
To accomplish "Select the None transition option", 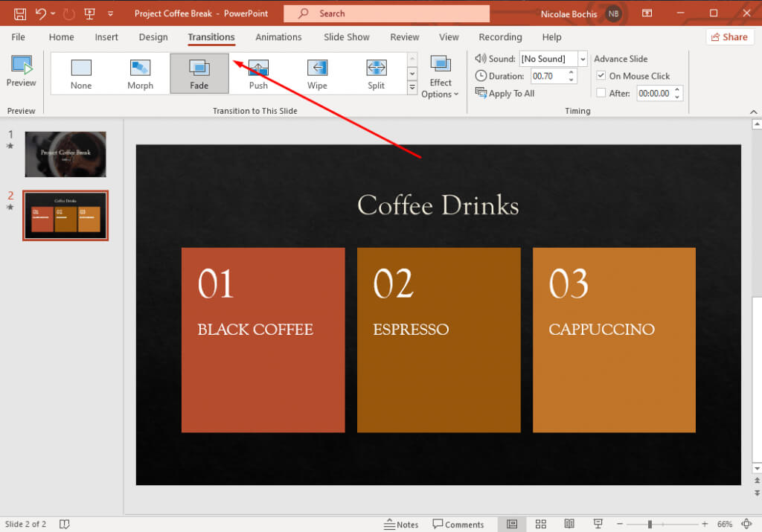I will (81, 73).
